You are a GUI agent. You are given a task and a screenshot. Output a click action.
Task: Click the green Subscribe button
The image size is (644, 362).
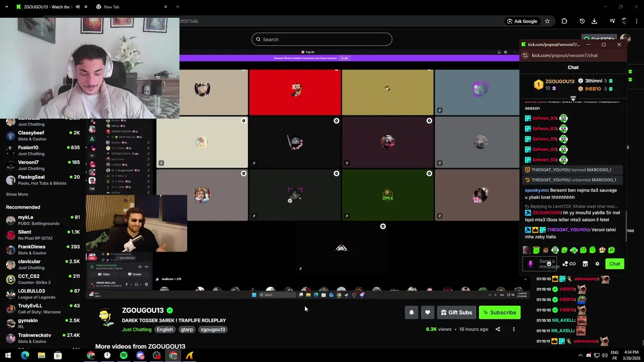500,313
